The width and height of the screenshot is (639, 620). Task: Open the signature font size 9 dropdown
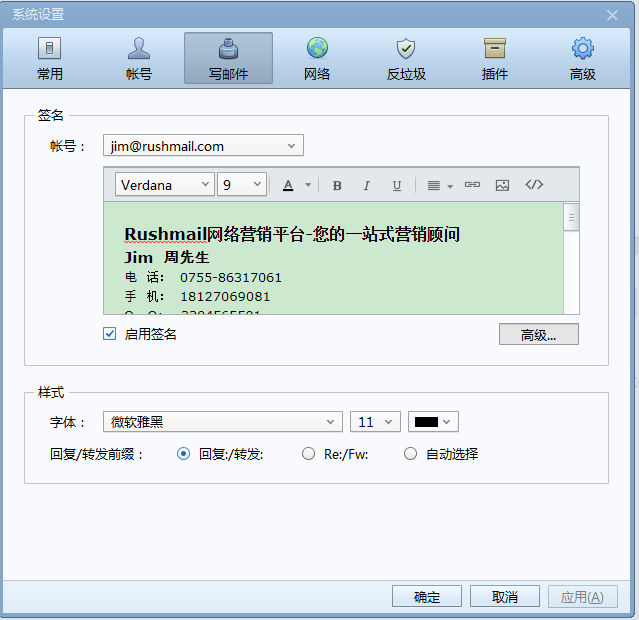[242, 185]
